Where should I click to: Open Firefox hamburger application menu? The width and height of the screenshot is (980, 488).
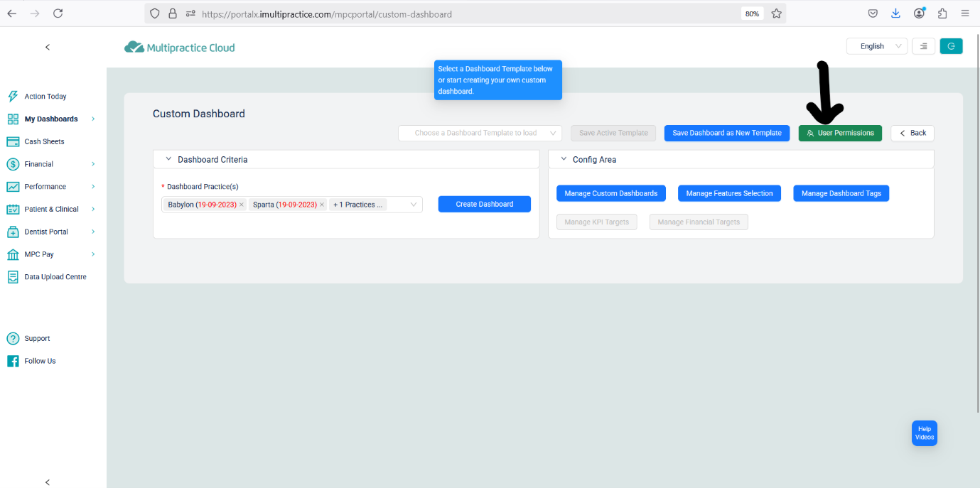(x=965, y=13)
